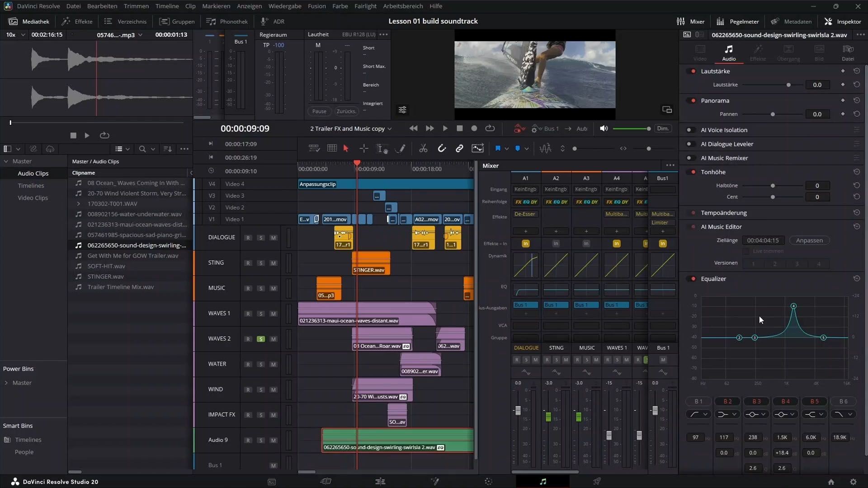Screen dimensions: 868x488
Task: Switch to the Datei inspector tab
Action: tap(848, 53)
